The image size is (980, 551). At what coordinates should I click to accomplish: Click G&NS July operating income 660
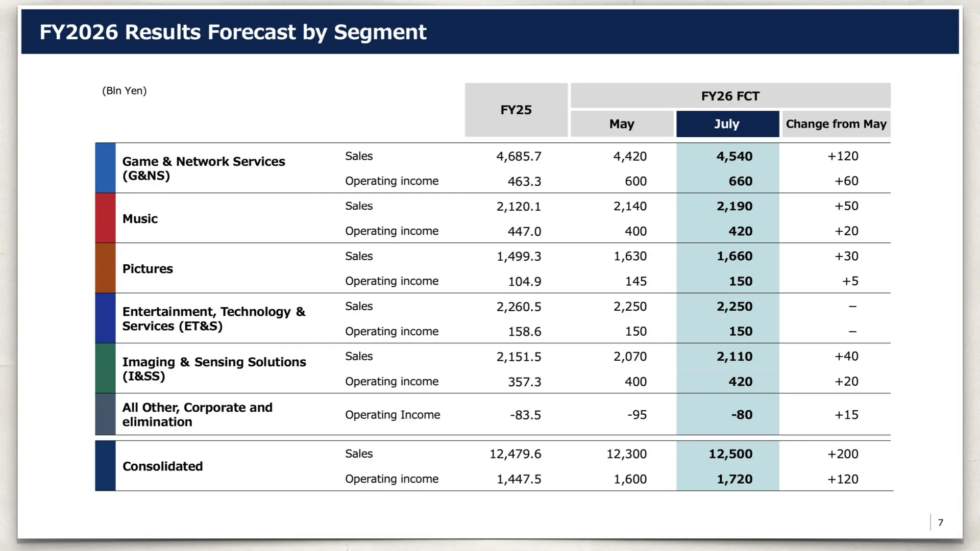[741, 181]
